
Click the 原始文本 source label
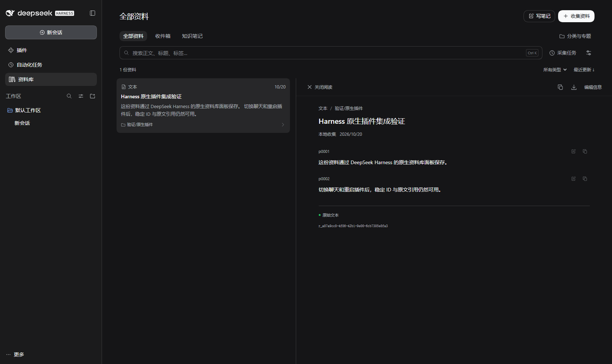click(330, 215)
